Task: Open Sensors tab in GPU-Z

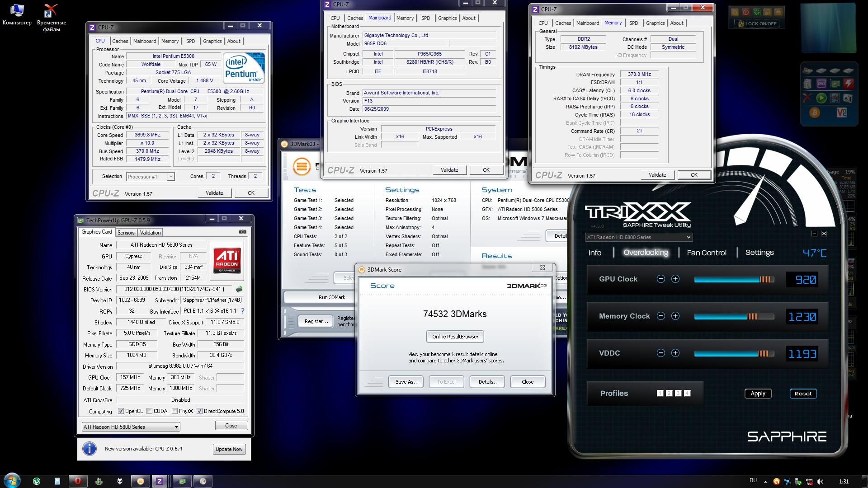Action: point(126,233)
